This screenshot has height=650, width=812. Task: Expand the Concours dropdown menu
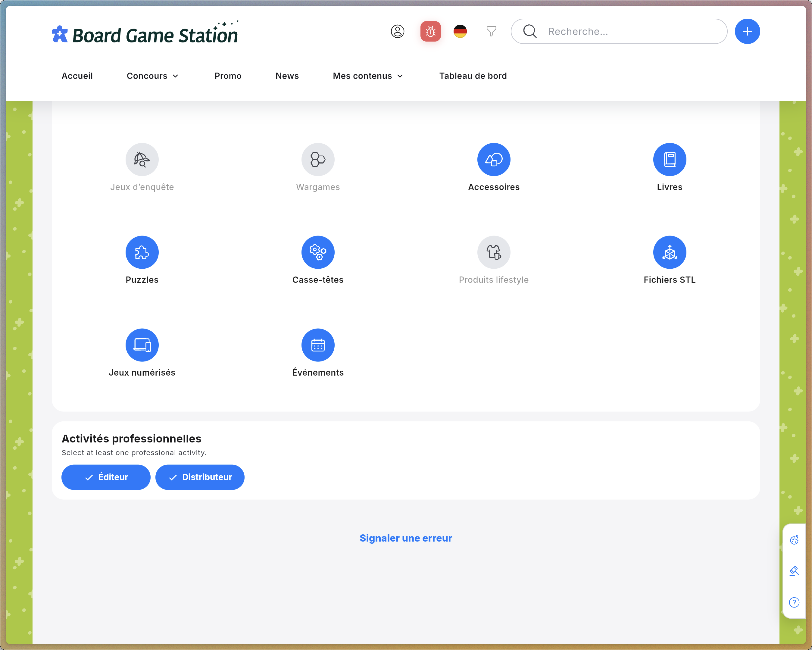(x=152, y=76)
